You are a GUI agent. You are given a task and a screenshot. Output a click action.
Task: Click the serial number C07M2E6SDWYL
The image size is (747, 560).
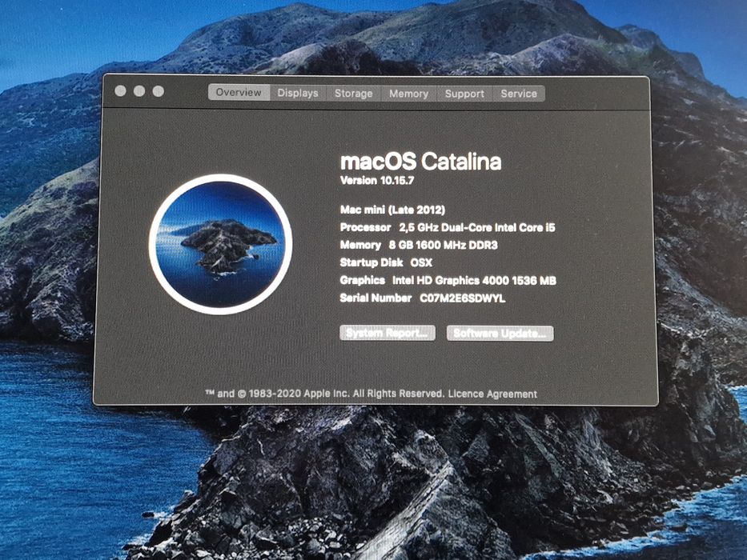point(462,298)
